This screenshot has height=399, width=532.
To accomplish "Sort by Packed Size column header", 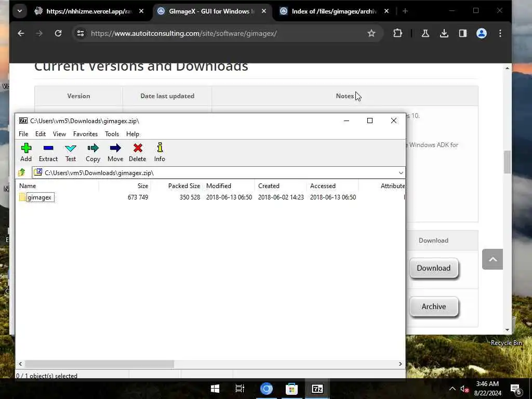I will tap(177, 186).
